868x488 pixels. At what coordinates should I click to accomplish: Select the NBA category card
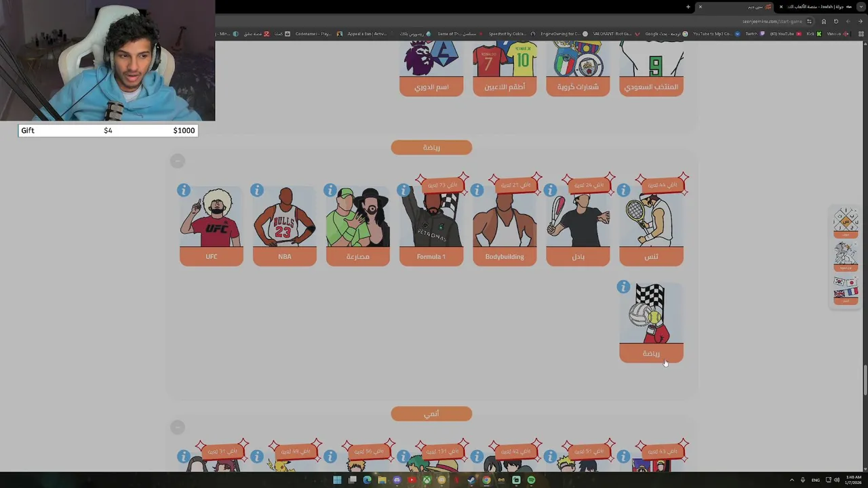point(285,226)
